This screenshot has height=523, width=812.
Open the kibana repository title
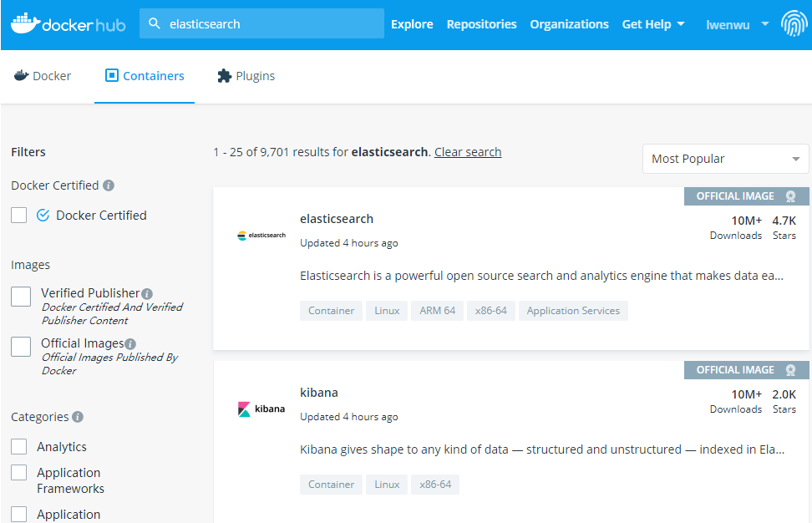click(x=319, y=393)
